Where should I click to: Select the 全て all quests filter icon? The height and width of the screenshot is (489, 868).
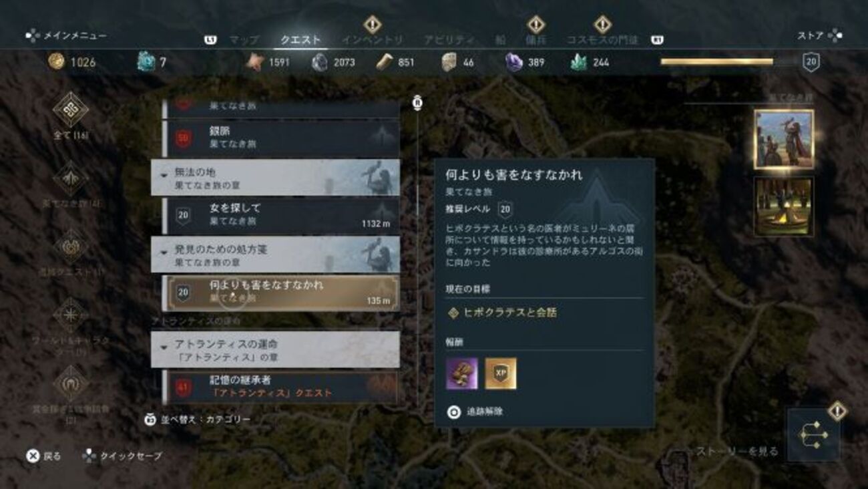pyautogui.click(x=71, y=109)
